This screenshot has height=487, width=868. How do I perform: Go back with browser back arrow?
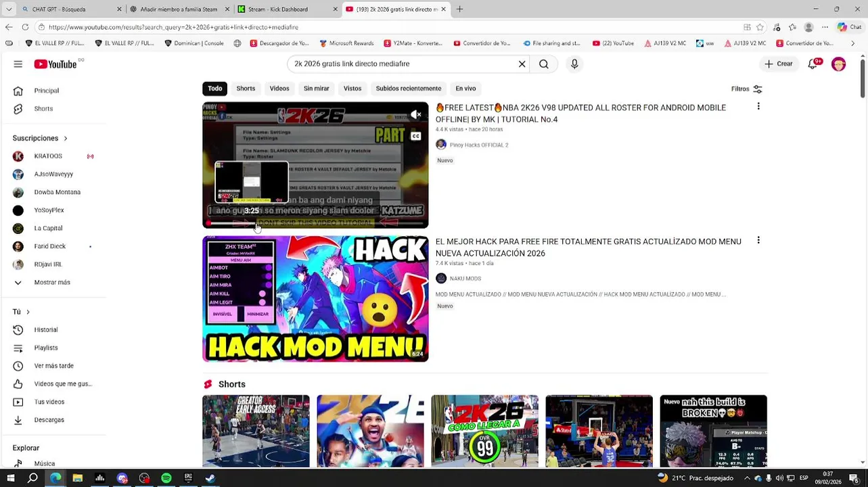pos(8,27)
